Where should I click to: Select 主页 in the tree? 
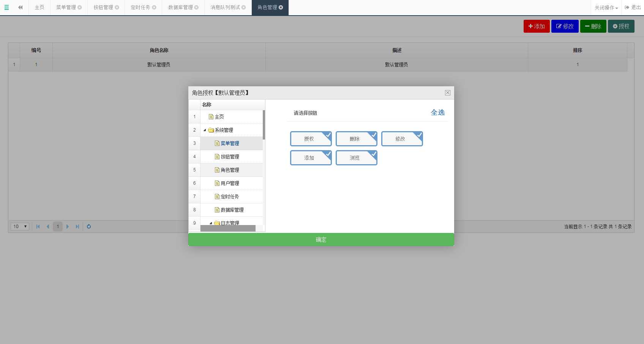[219, 117]
